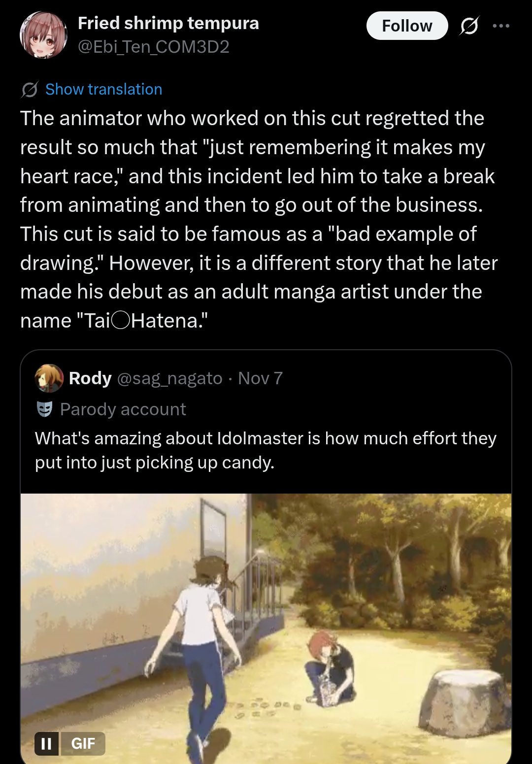Open Fried shrimp tempura's profile avatar
532x764 pixels.
point(43,35)
